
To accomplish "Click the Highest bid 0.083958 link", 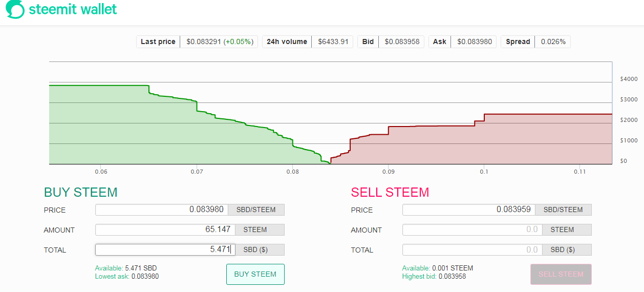I will pos(434,277).
